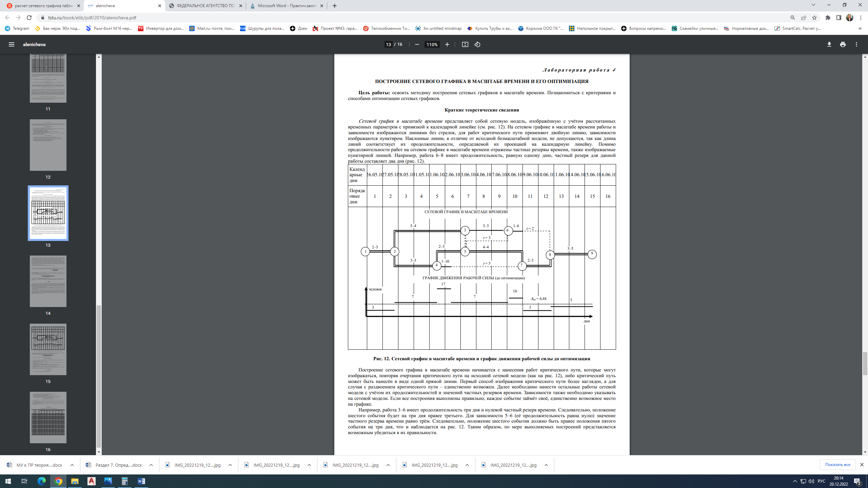Switch to the ФЕДЕРАЛЬНОЕ АГЕНТСТВО tab
This screenshot has height=488, width=868.
pyautogui.click(x=205, y=6)
